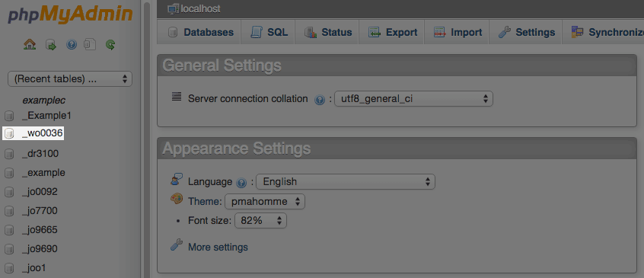Viewport: 644px width, 278px height.
Task: Click database icon for _jo7700
Action: coord(9,212)
